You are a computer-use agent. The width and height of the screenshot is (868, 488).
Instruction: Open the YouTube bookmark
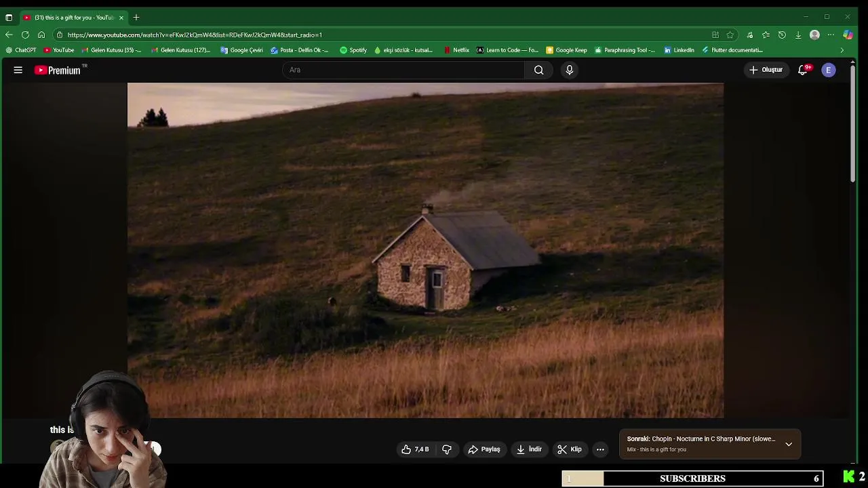tap(59, 50)
